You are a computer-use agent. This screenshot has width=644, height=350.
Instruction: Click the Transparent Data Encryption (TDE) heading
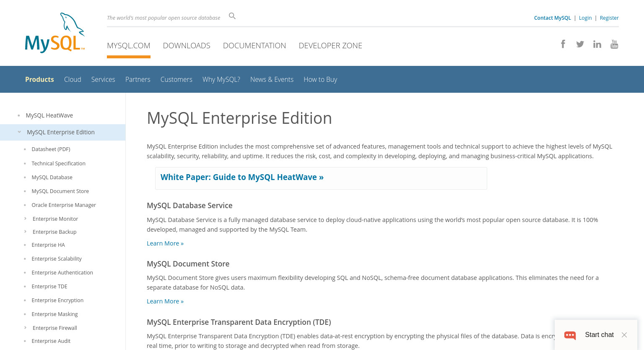(239, 322)
